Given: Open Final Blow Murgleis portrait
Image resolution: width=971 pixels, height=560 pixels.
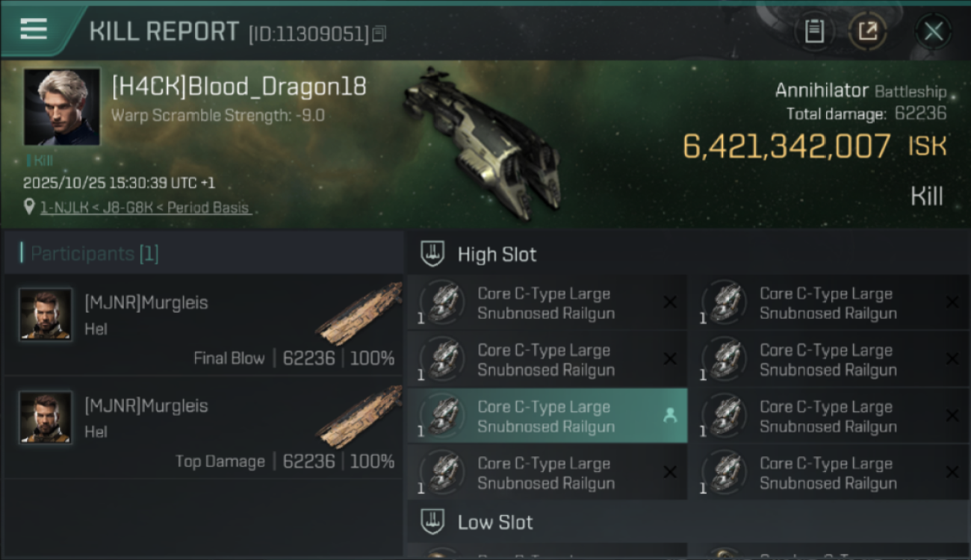Looking at the screenshot, I should point(46,314).
